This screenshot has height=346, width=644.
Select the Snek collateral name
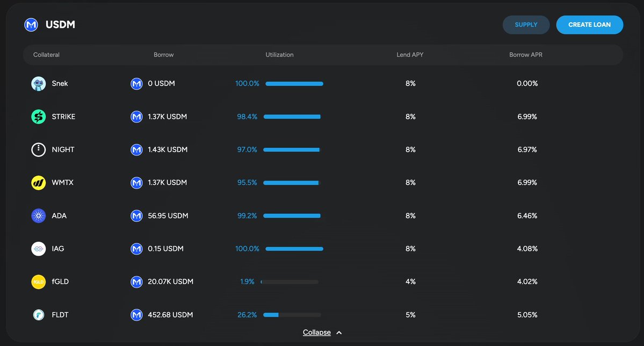tap(60, 83)
